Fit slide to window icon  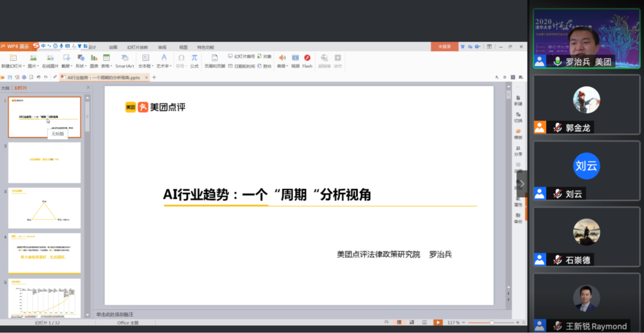point(524,323)
